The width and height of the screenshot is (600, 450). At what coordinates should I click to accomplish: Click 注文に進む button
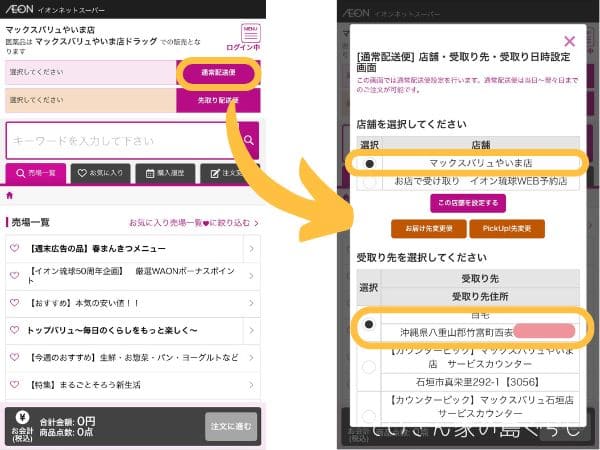(x=231, y=426)
